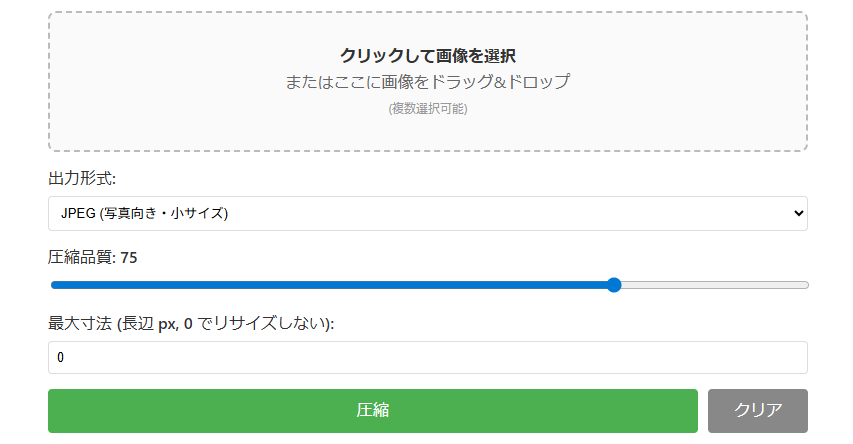
Task: Click the "0" value in max dimension field
Action: click(61, 357)
